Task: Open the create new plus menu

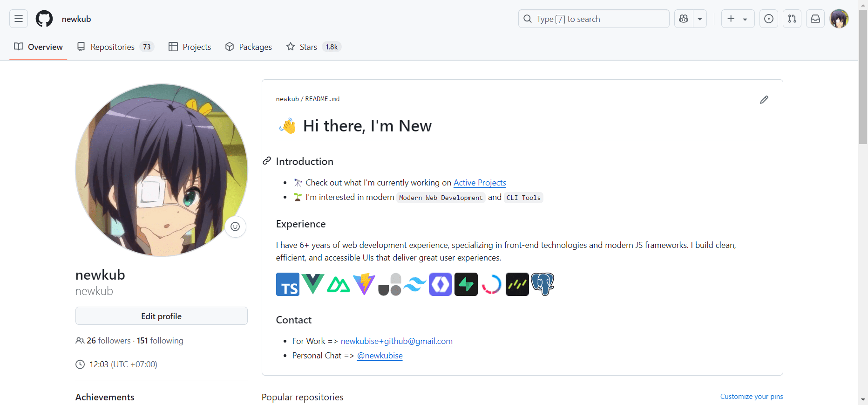Action: coord(738,19)
